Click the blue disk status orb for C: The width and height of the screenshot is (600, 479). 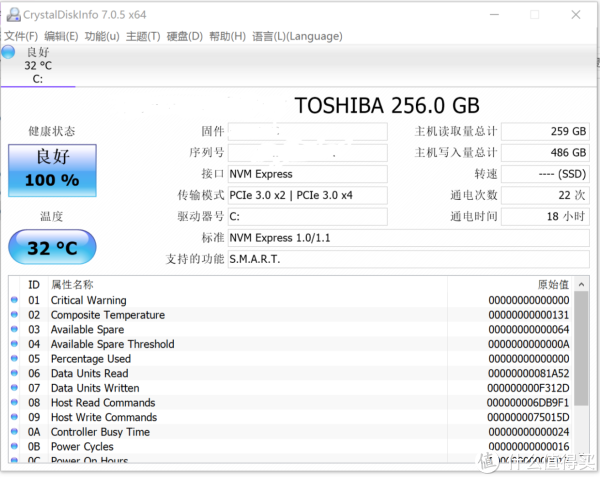point(8,52)
